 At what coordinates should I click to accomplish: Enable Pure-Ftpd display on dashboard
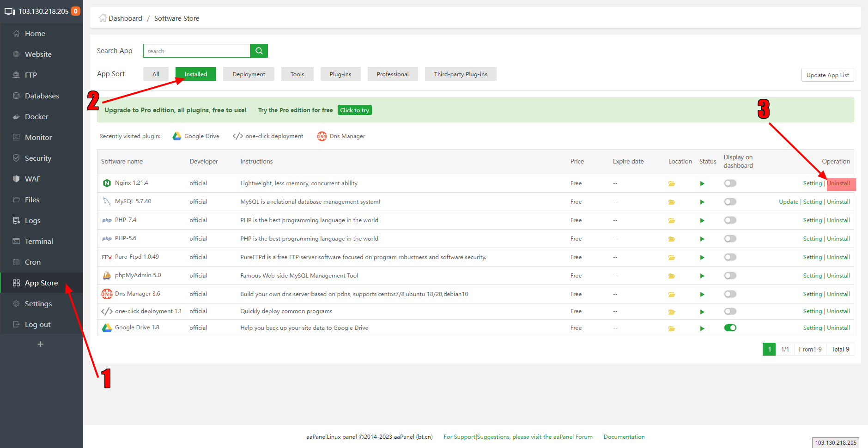click(730, 257)
